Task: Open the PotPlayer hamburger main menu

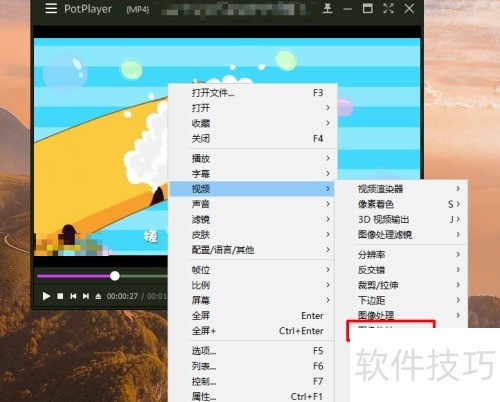Action: point(51,8)
